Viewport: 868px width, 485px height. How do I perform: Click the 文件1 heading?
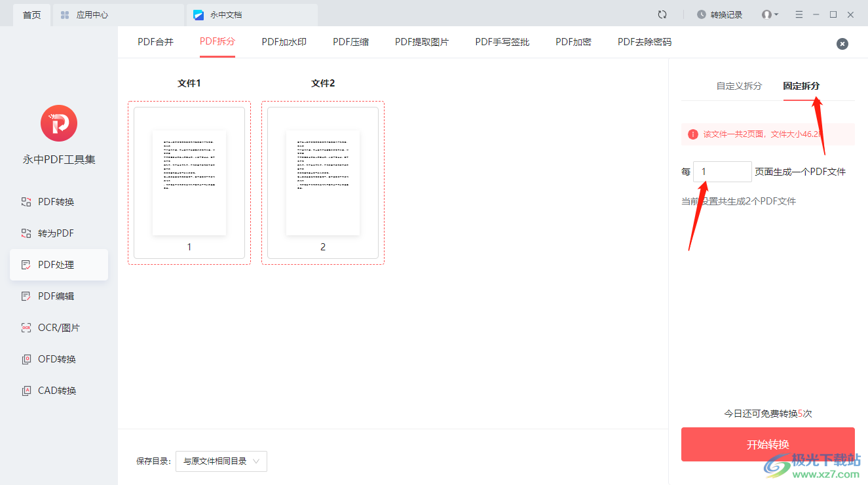189,83
